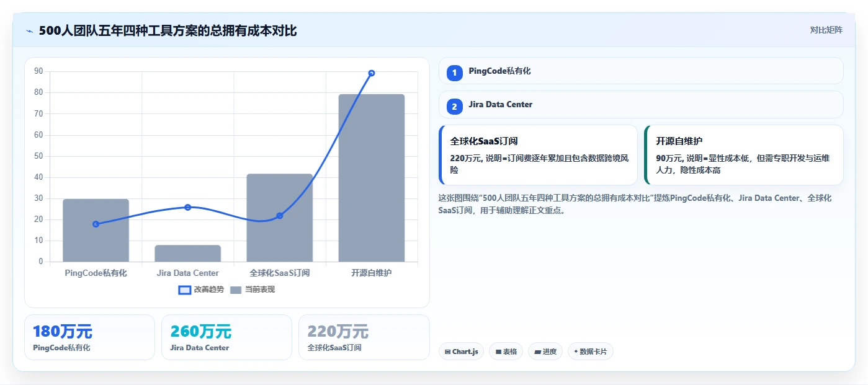Click the 表格 tag chip
The height and width of the screenshot is (385, 868).
click(506, 352)
